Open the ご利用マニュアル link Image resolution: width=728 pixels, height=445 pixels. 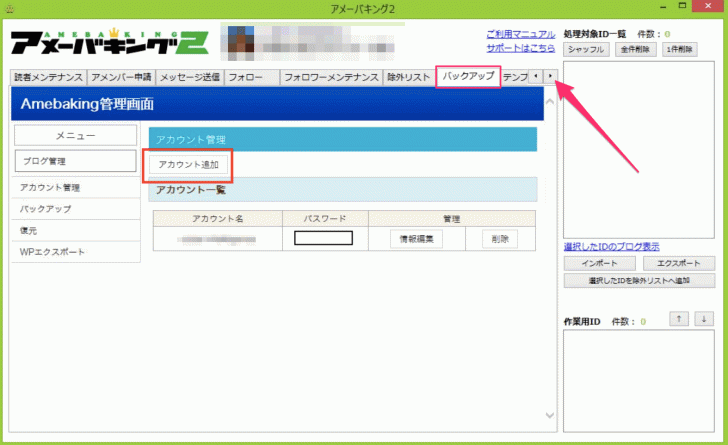pyautogui.click(x=520, y=34)
